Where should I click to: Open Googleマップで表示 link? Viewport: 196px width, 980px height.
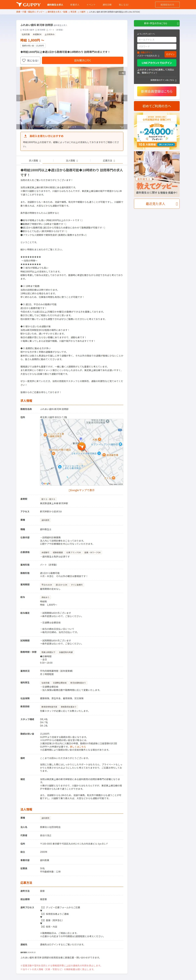tap(82, 490)
